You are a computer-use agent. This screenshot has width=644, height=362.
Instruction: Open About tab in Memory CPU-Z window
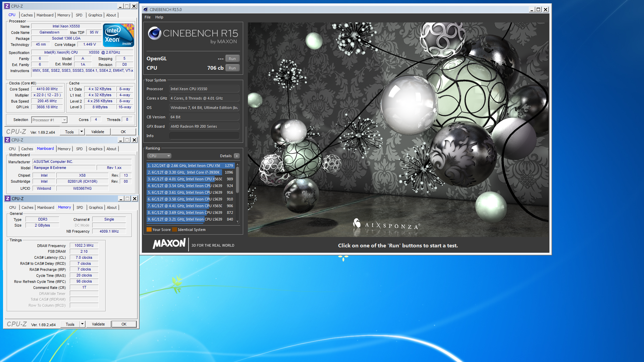(112, 207)
